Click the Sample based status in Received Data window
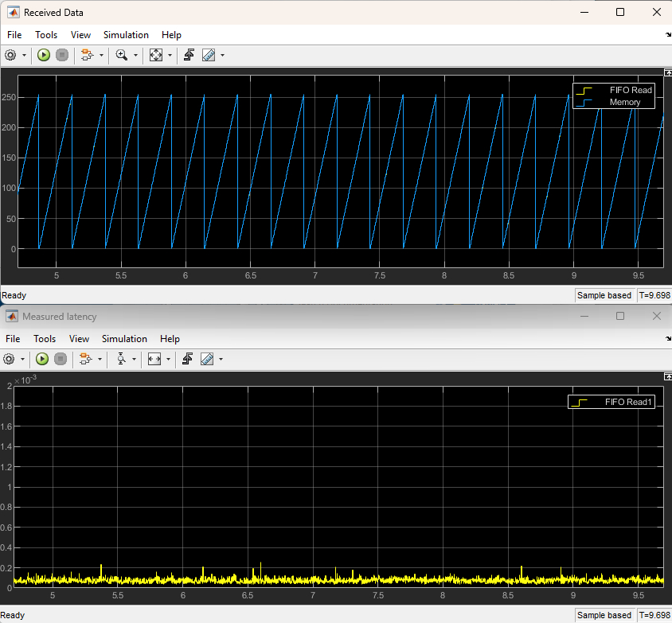The height and width of the screenshot is (623, 672). click(x=604, y=295)
